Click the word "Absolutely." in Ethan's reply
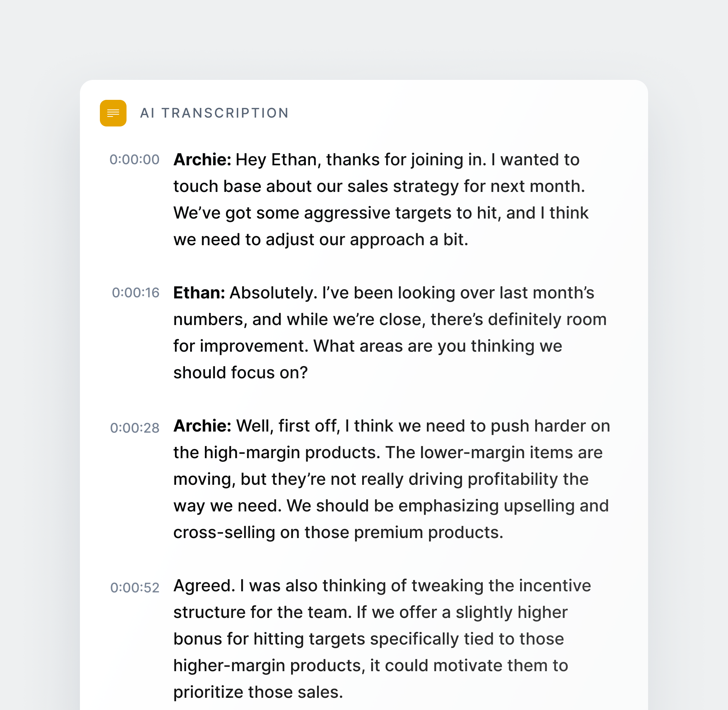 click(x=273, y=293)
